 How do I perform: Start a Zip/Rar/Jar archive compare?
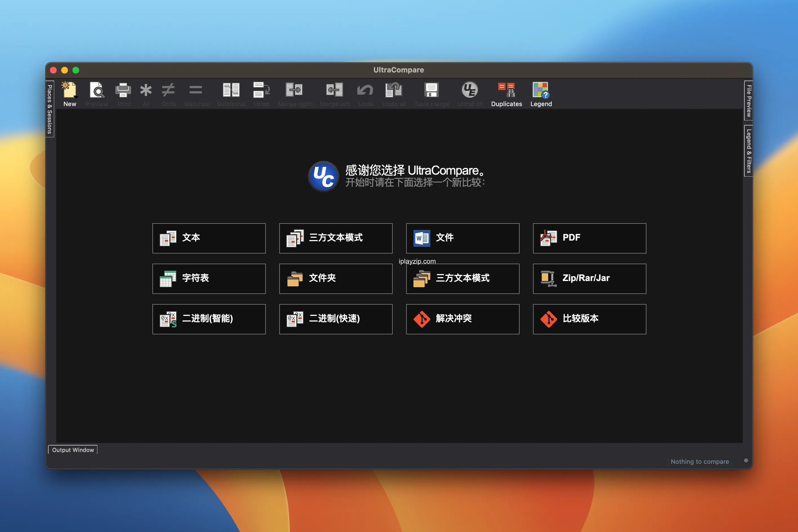(589, 278)
